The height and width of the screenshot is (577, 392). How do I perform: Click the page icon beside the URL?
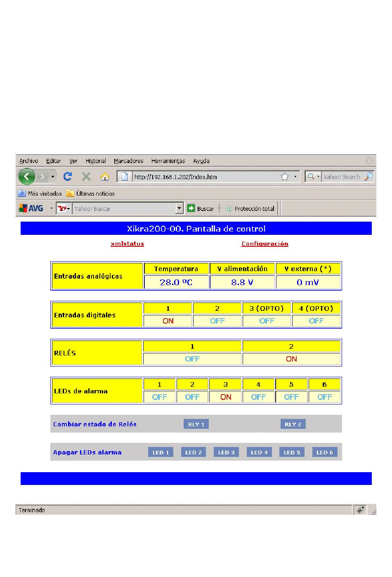125,177
